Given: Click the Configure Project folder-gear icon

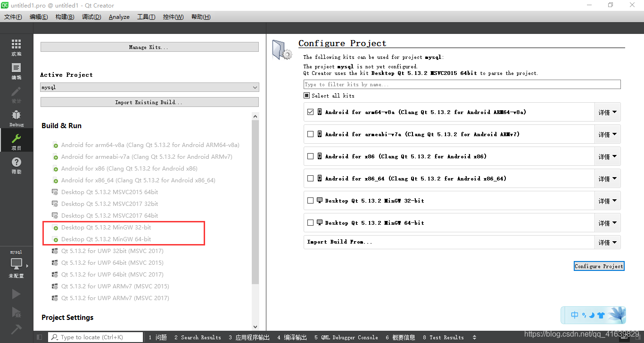Looking at the screenshot, I should (282, 50).
